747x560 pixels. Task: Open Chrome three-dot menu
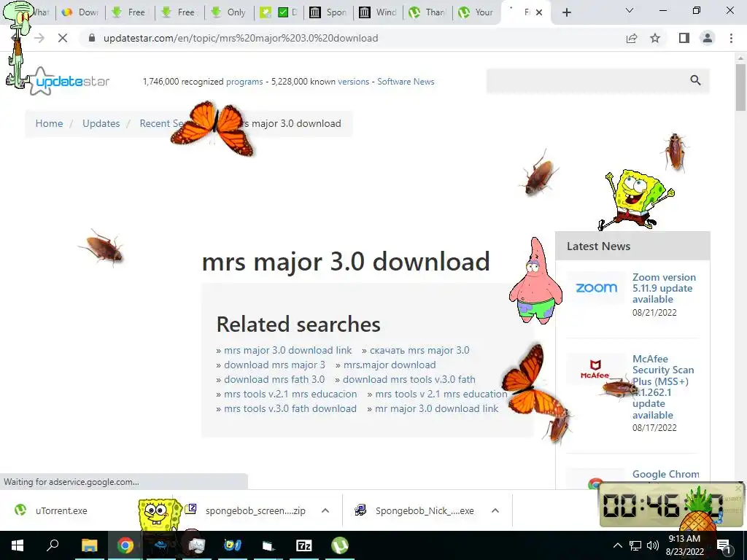pyautogui.click(x=731, y=38)
